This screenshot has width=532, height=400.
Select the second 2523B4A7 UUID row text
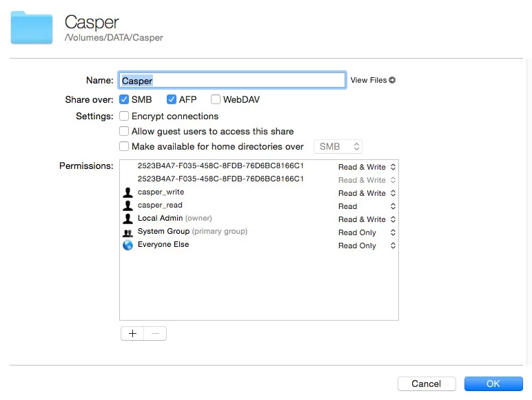coord(221,179)
